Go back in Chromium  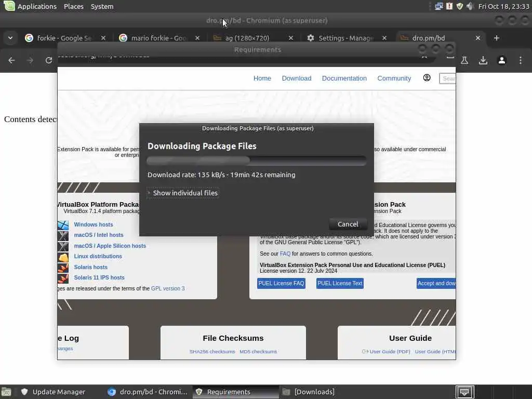[11, 60]
